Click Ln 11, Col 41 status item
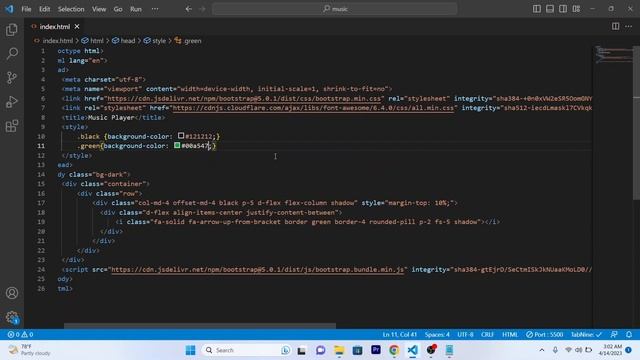The image size is (640, 360). point(400,334)
